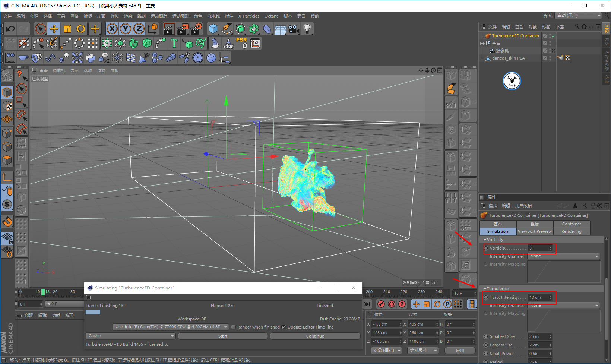Click the Start simulation button
611x364 pixels.
[x=223, y=336]
